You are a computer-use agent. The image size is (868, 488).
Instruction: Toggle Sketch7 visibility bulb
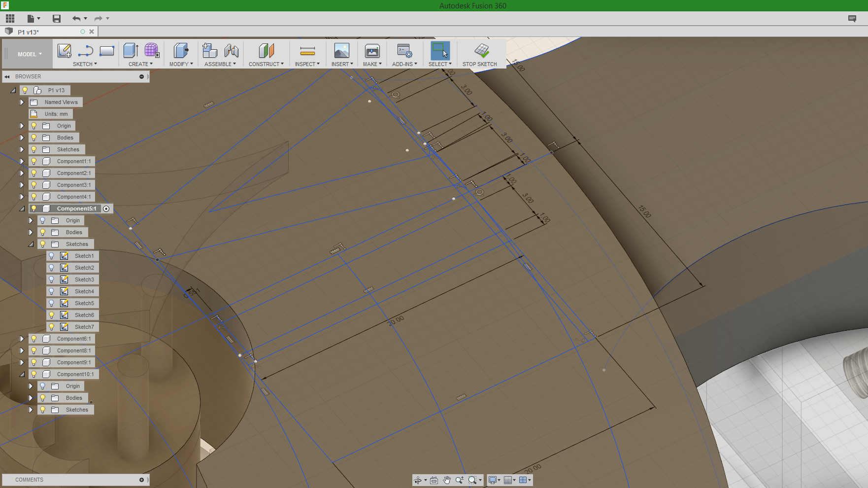(x=51, y=327)
